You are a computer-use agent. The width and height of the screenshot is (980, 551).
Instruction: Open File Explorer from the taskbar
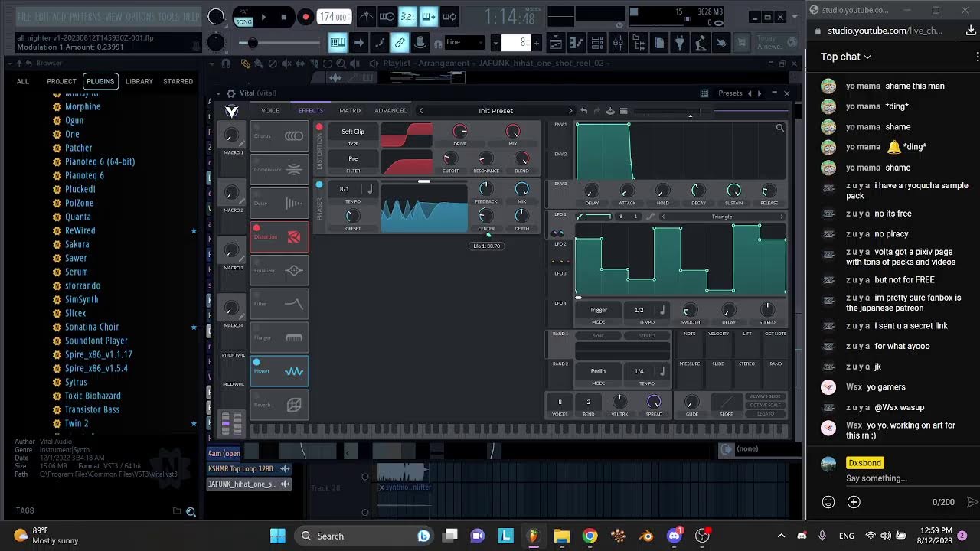(x=561, y=536)
